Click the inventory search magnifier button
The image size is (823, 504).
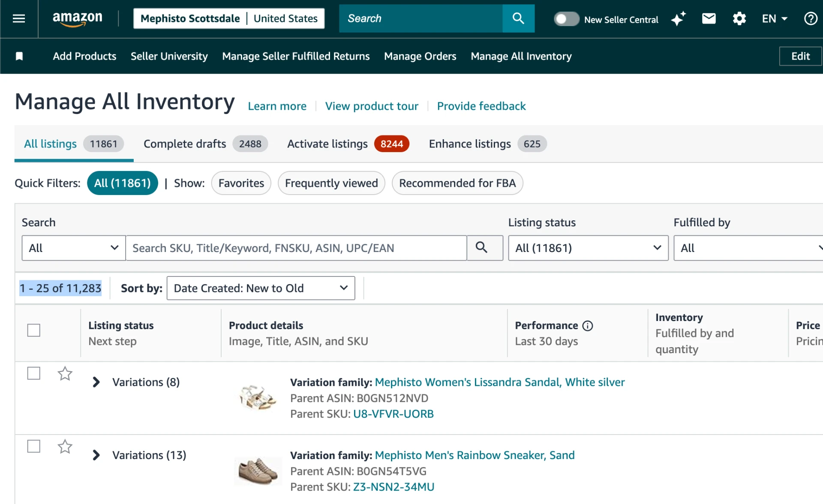(485, 248)
